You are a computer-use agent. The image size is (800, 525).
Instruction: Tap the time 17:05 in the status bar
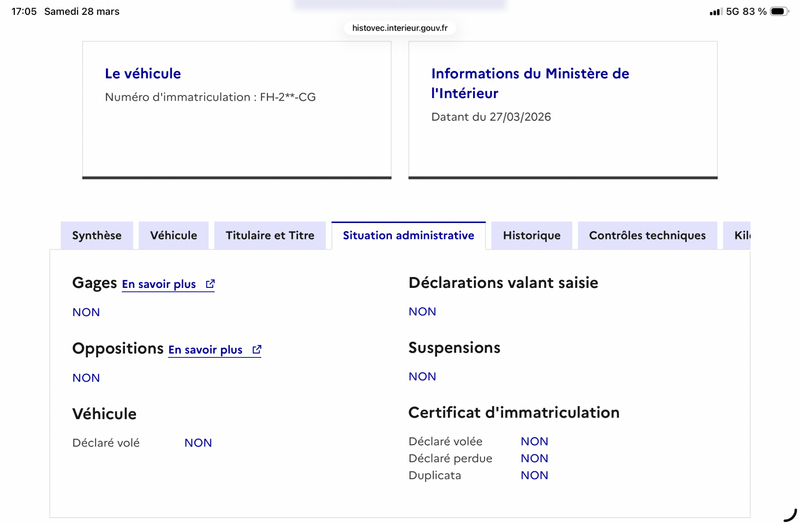coord(24,12)
